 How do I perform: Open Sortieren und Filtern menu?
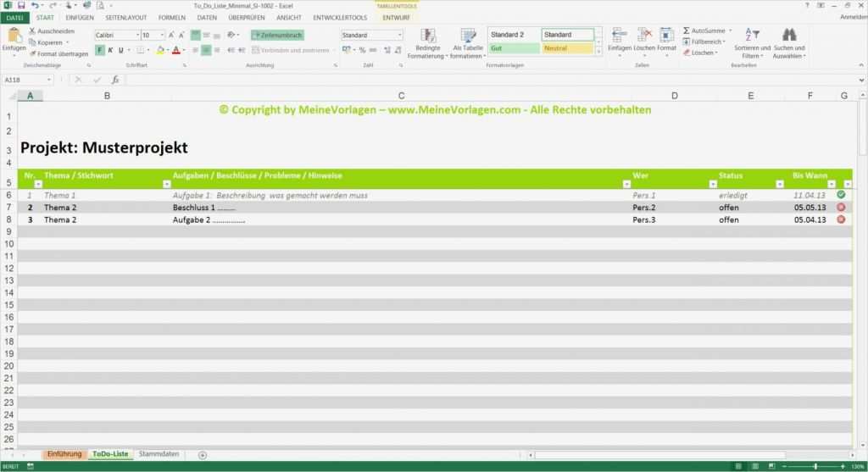coord(752,43)
